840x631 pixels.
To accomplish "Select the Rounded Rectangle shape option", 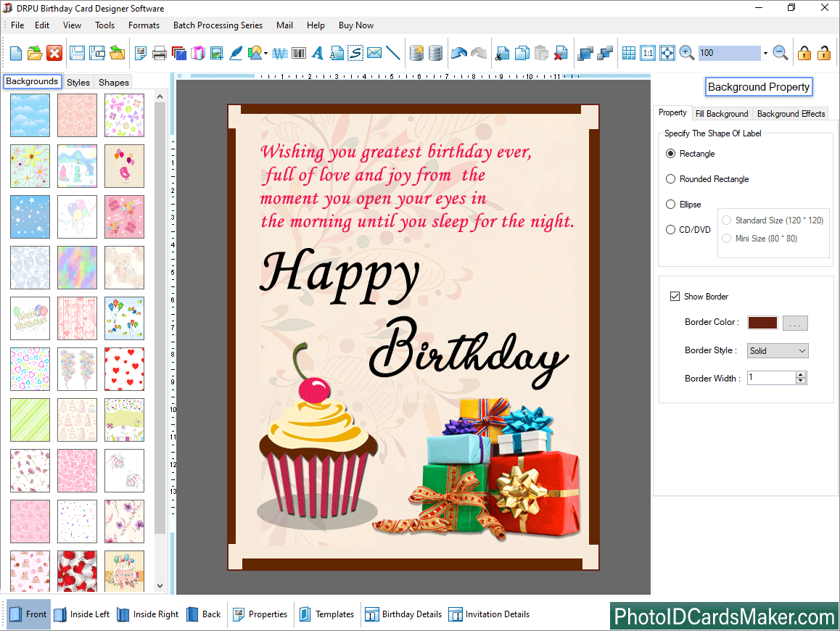I will pyautogui.click(x=671, y=179).
